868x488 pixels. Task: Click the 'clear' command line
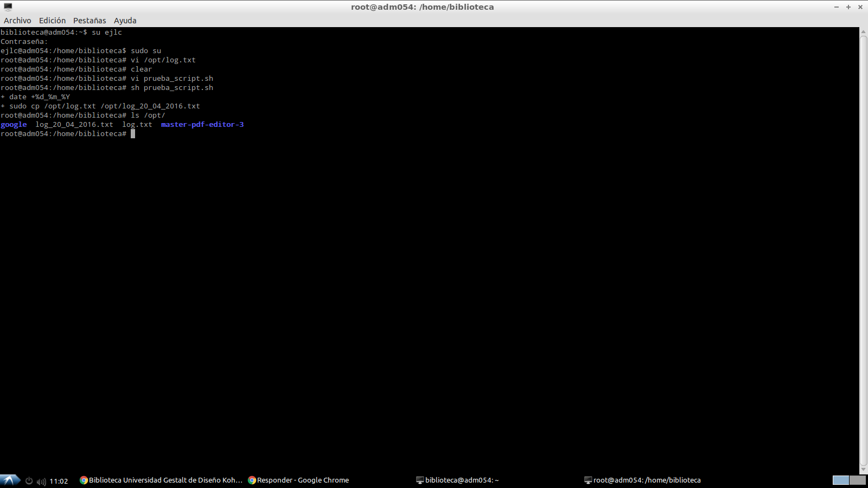76,69
